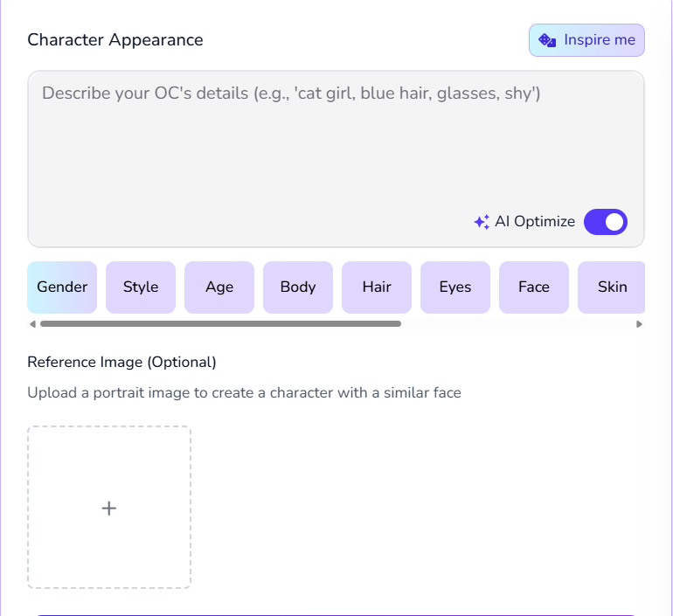Choose the Body category tab

click(x=298, y=287)
